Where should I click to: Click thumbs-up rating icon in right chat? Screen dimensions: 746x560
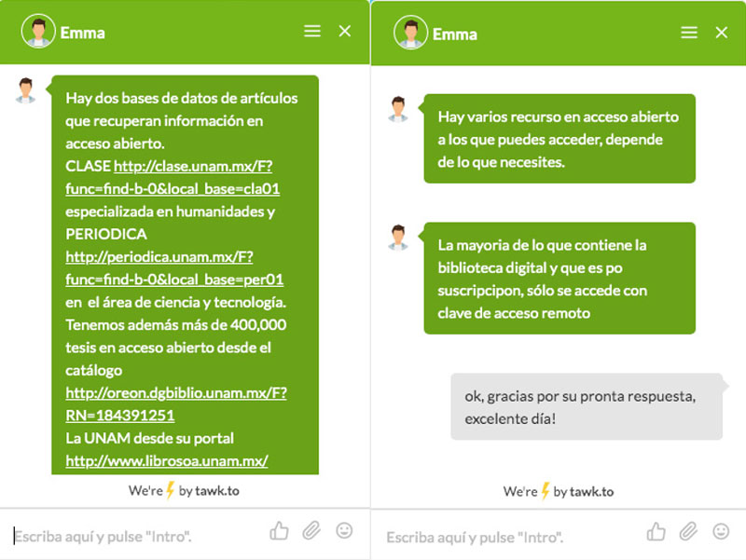pos(656,531)
